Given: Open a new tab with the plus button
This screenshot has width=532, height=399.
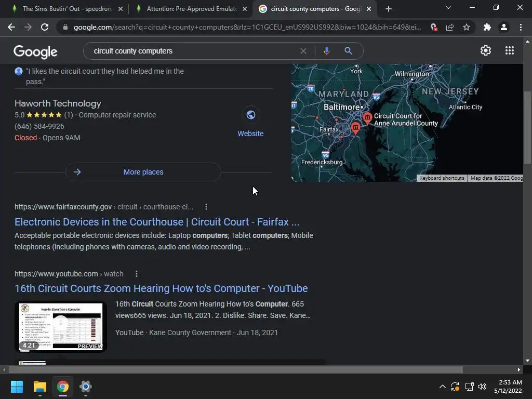Looking at the screenshot, I should [x=389, y=9].
